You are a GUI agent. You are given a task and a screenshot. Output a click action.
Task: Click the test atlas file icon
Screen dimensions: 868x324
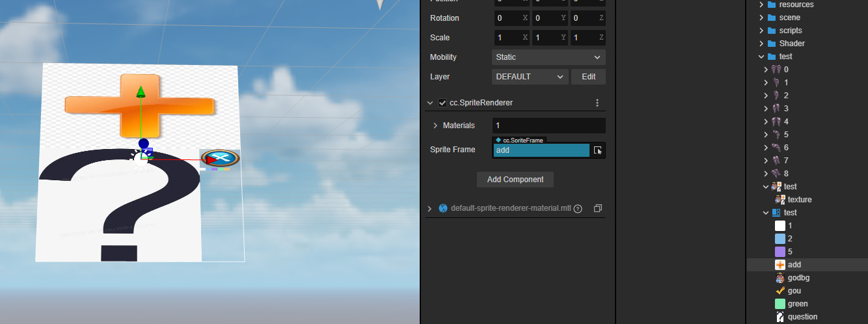coord(776,213)
